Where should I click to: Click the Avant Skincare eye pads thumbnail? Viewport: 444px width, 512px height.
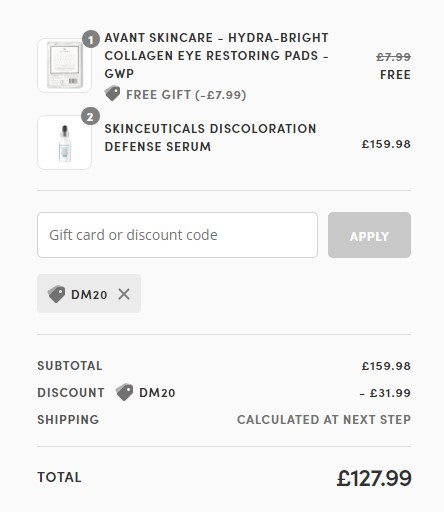click(x=65, y=65)
